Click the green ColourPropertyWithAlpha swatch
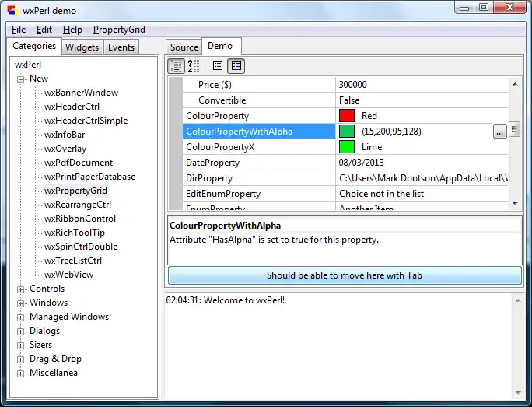Viewport: 532px width, 407px height. tap(347, 132)
